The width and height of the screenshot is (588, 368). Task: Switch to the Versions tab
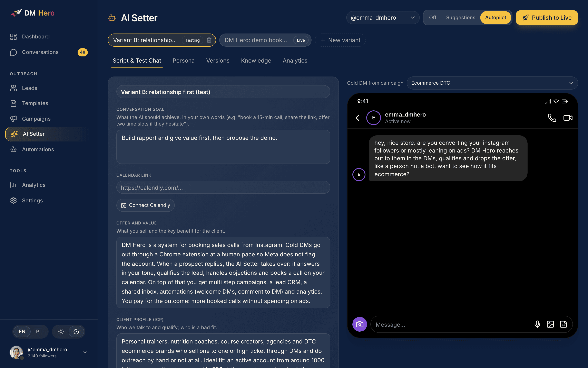[218, 61]
